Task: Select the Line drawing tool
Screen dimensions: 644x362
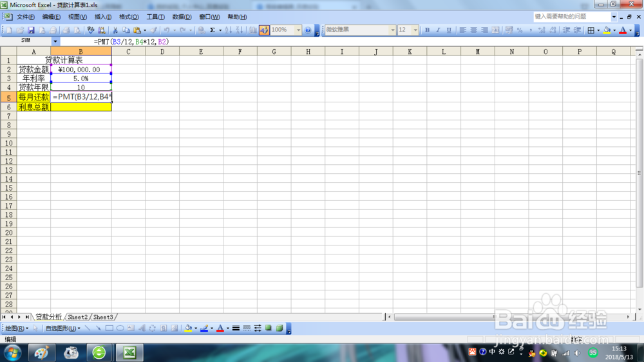Action: pos(87,329)
